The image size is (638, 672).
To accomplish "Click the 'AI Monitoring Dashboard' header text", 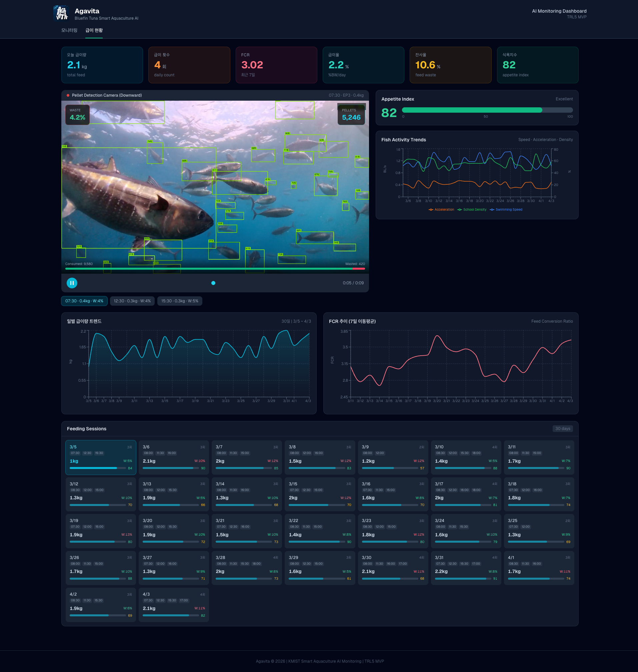I will (559, 11).
